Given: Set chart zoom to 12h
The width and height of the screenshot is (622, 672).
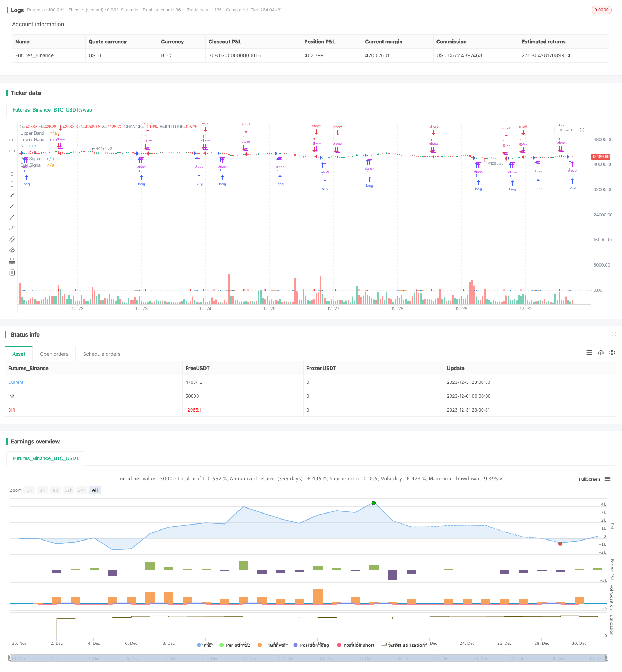Looking at the screenshot, I should [69, 490].
